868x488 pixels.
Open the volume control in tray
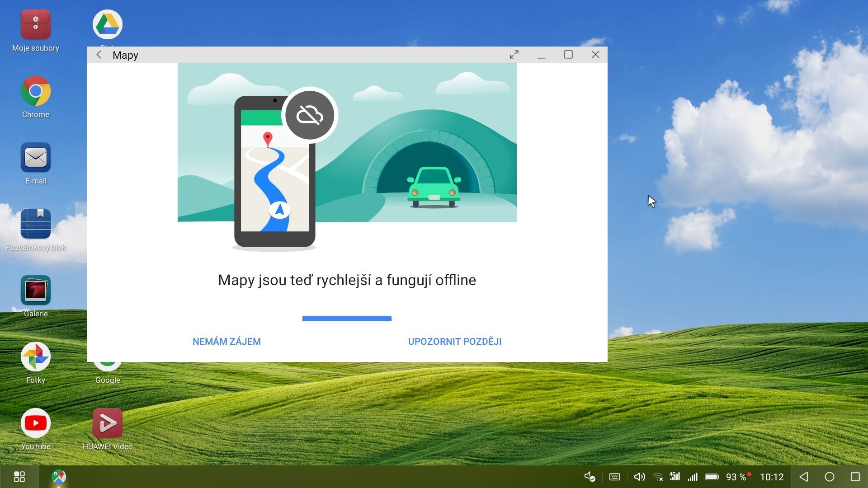(639, 477)
